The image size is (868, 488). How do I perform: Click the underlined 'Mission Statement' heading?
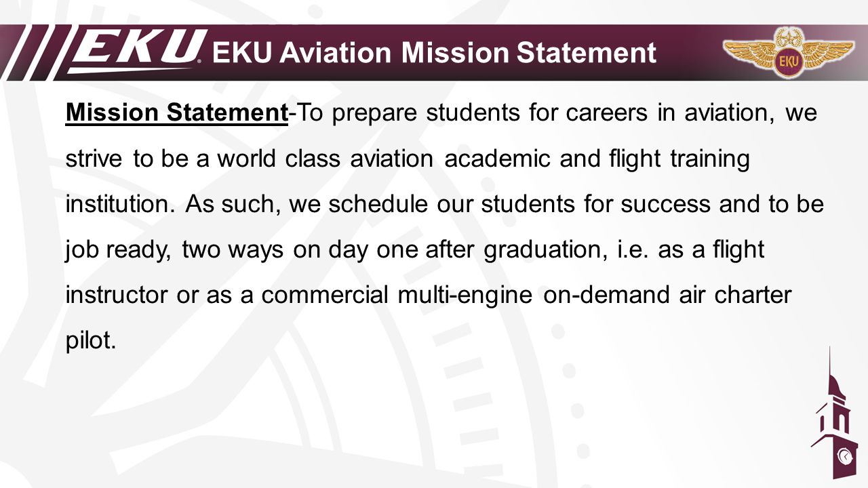tap(177, 113)
